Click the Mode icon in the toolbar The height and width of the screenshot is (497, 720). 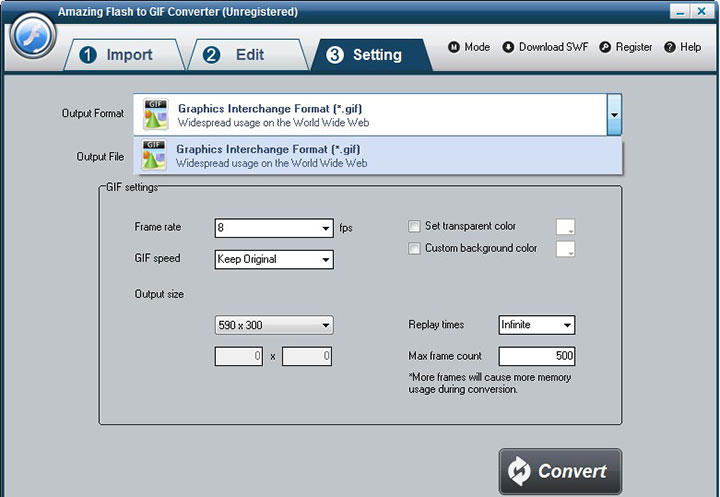click(x=454, y=47)
